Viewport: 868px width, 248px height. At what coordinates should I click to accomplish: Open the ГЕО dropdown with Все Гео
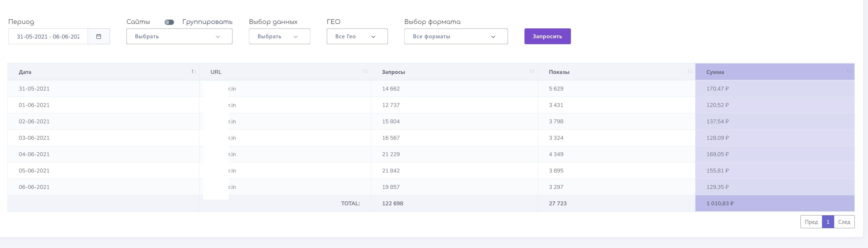[357, 36]
